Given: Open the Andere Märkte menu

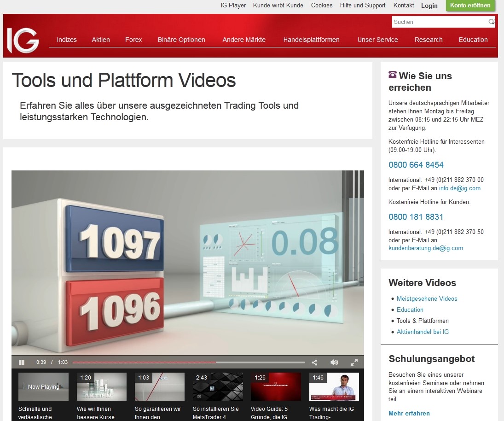Looking at the screenshot, I should click(244, 40).
